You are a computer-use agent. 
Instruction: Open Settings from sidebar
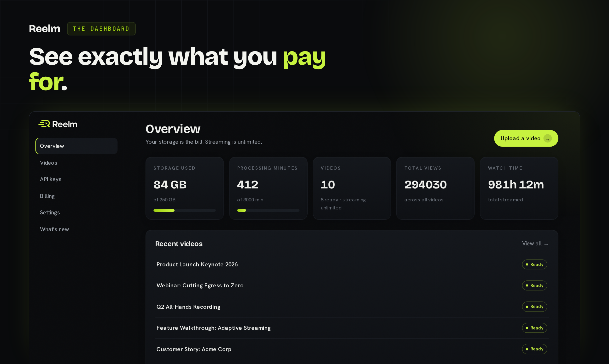coord(50,213)
